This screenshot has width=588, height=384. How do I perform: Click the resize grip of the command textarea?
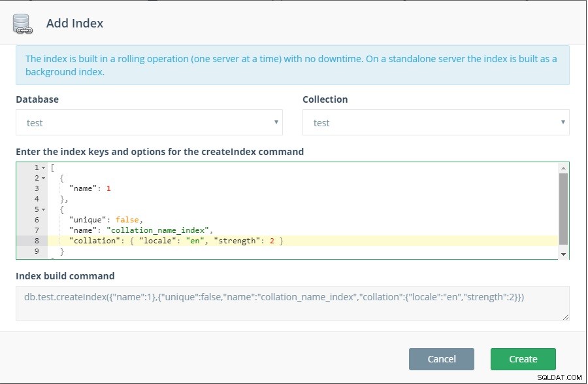(566, 317)
